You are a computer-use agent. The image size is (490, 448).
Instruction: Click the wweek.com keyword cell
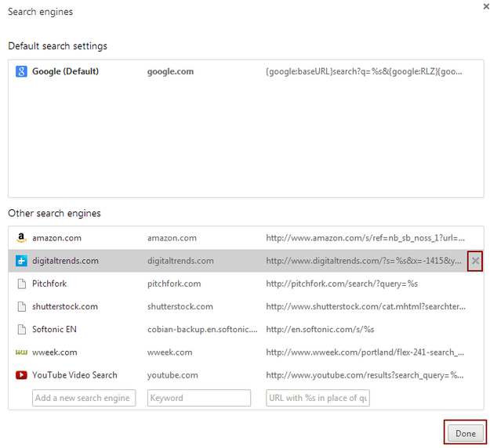(x=169, y=352)
